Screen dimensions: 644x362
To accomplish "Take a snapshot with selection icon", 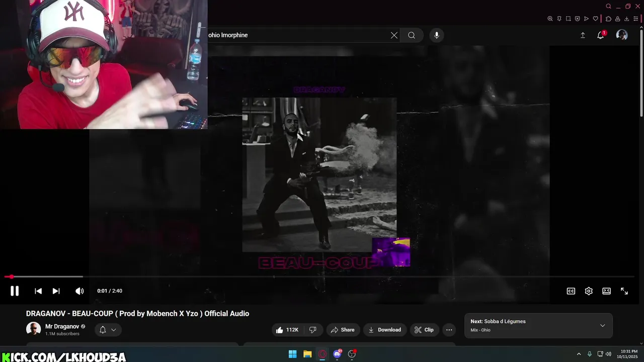I will [568, 19].
